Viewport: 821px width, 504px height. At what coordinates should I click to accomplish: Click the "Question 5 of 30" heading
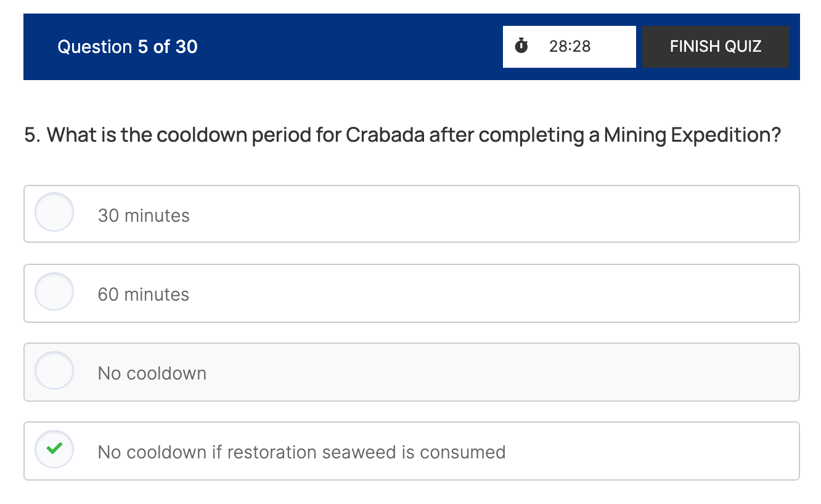coord(128,47)
